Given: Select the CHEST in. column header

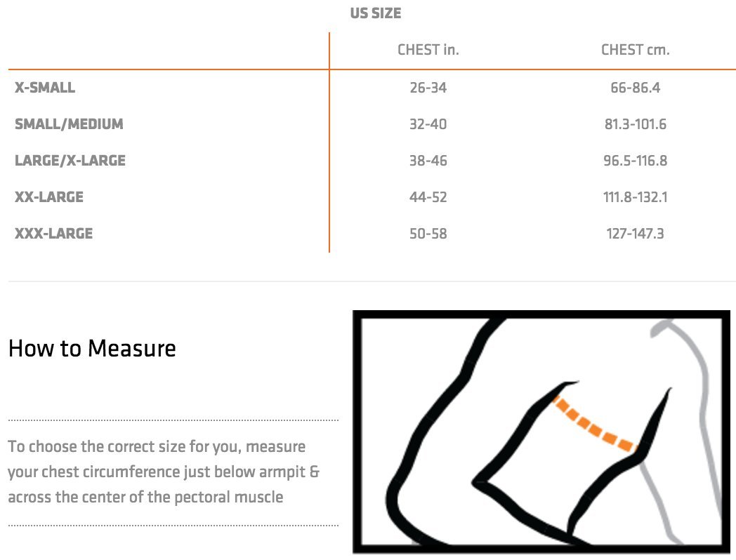Looking at the screenshot, I should 428,50.
